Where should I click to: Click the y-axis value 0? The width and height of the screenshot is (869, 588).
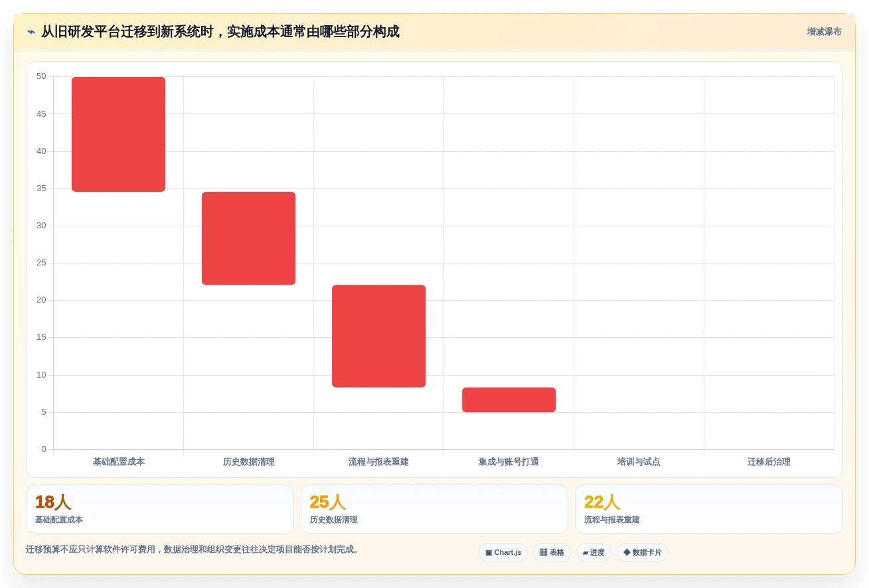(x=44, y=449)
